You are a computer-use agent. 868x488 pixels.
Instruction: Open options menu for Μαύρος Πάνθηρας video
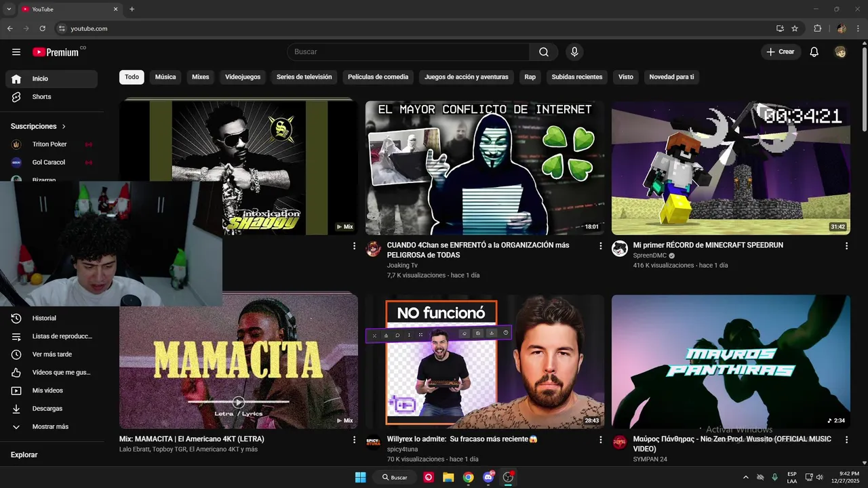click(846, 440)
